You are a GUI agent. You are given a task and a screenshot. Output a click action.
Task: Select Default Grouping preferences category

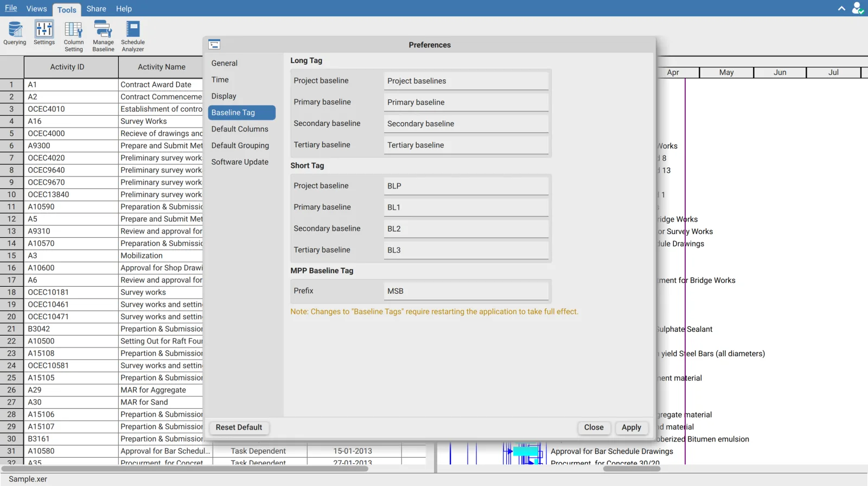point(241,146)
